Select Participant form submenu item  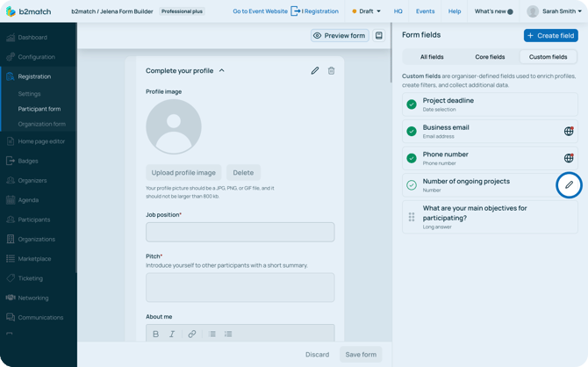39,109
